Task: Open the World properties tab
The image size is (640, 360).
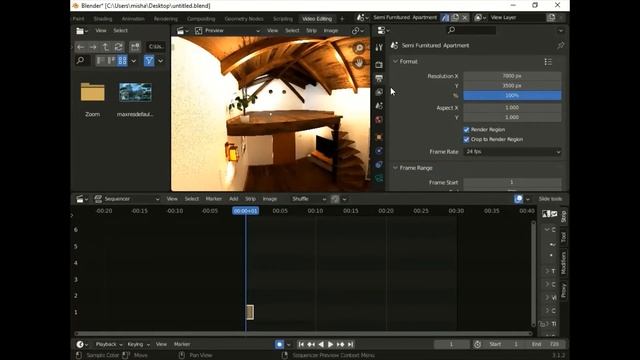Action: [379, 120]
